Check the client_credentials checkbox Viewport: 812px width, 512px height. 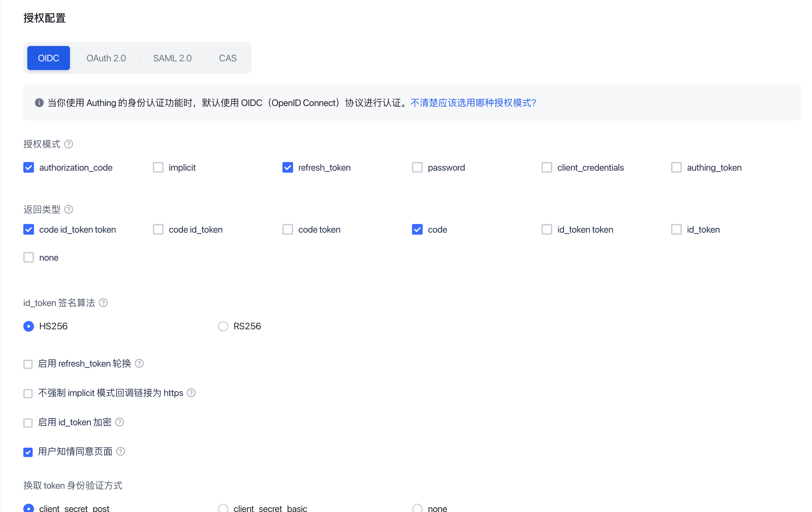(x=546, y=167)
